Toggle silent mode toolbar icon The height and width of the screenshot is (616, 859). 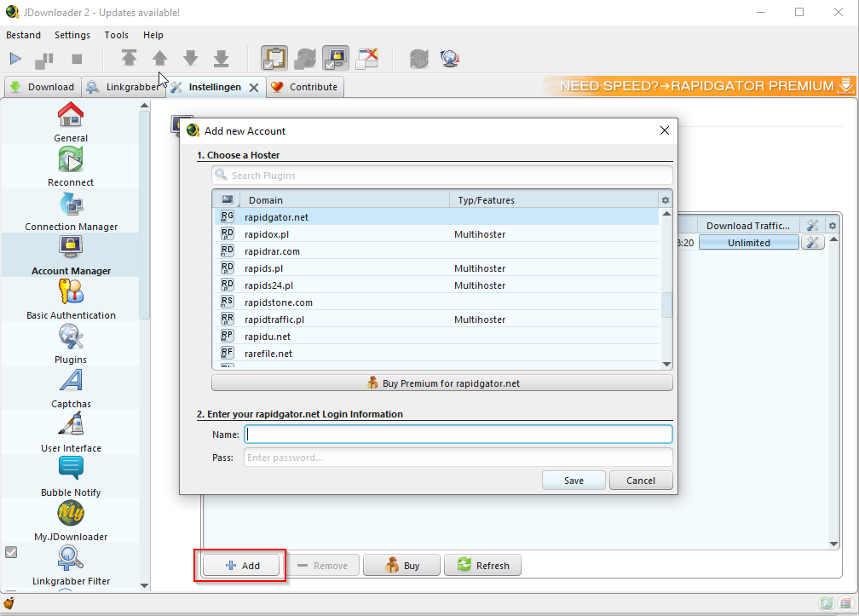(367, 58)
